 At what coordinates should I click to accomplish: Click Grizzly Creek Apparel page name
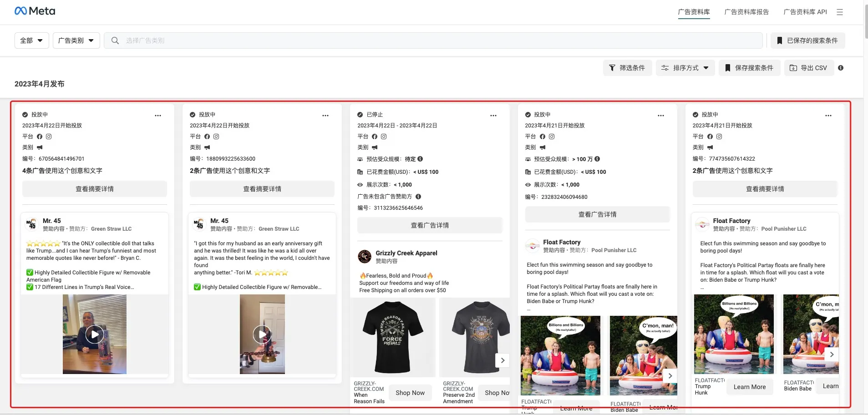tap(406, 253)
